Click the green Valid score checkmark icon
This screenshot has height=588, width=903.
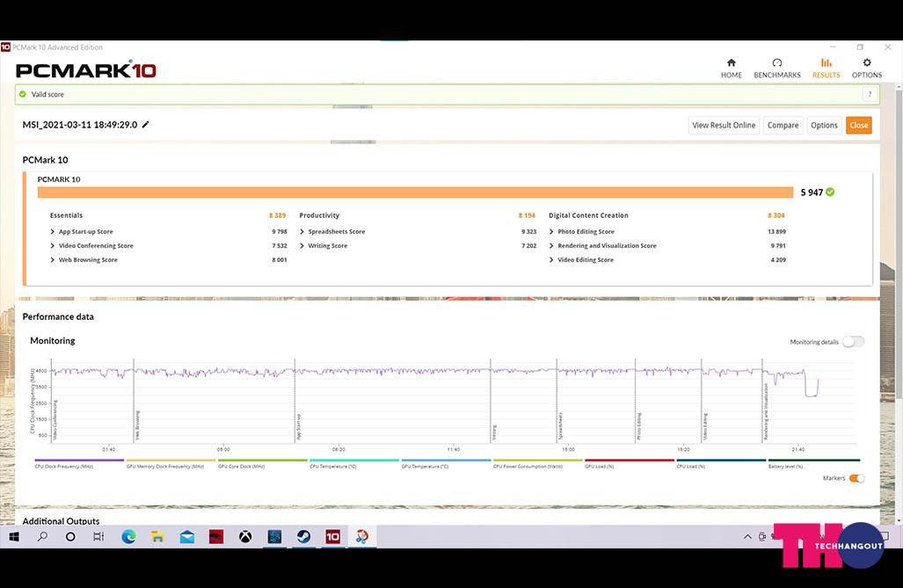tap(23, 94)
